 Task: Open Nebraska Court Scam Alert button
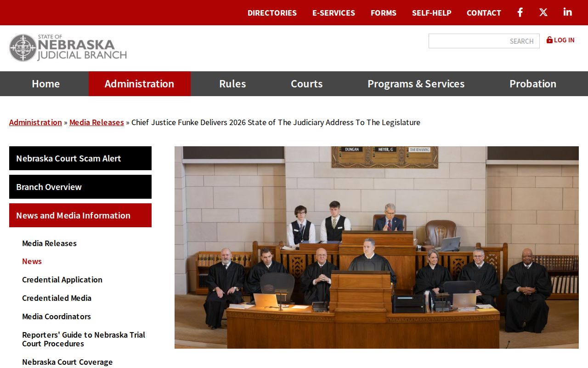point(80,158)
